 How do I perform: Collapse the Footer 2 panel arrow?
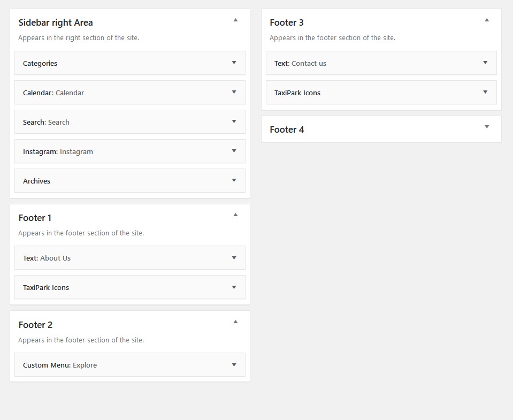click(235, 322)
